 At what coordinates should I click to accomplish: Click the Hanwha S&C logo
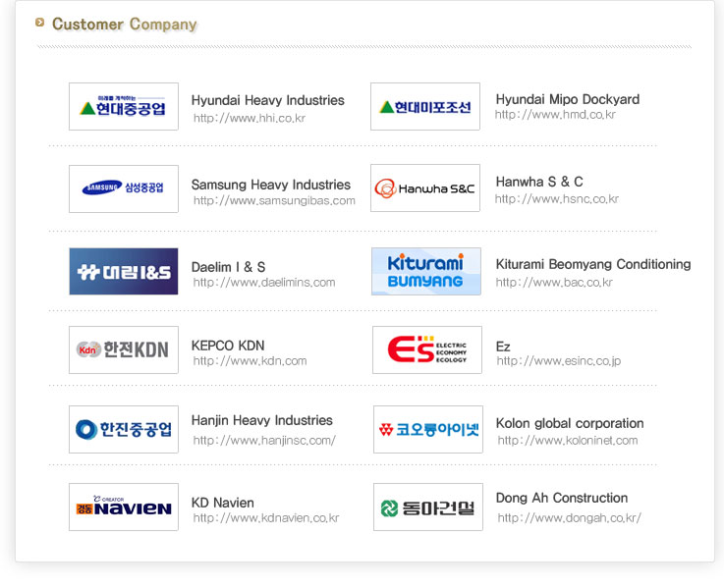tap(425, 187)
